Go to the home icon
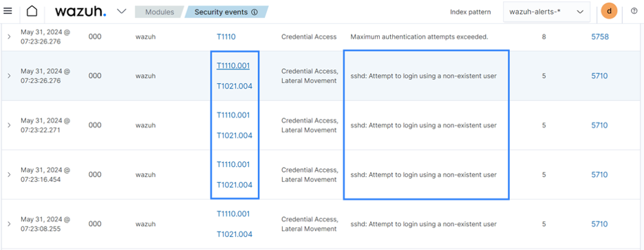The height and width of the screenshot is (250, 644). [32, 12]
